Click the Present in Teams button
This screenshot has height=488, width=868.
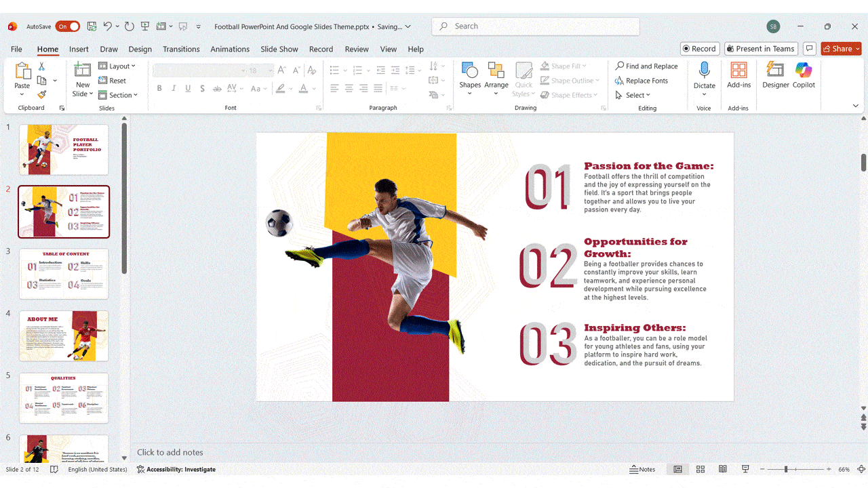point(760,48)
